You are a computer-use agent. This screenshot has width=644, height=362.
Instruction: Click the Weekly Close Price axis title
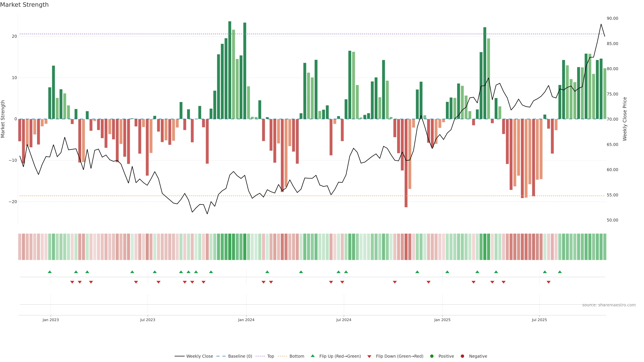[625, 119]
